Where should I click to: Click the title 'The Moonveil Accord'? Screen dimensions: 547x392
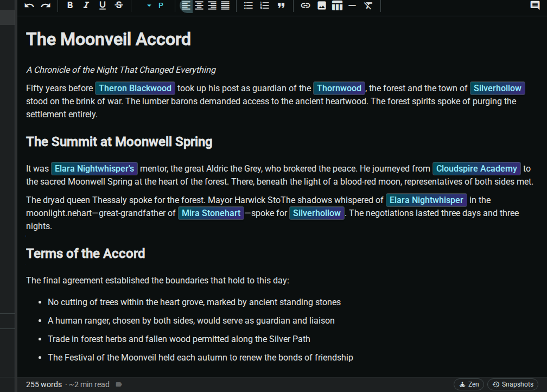[x=109, y=39]
